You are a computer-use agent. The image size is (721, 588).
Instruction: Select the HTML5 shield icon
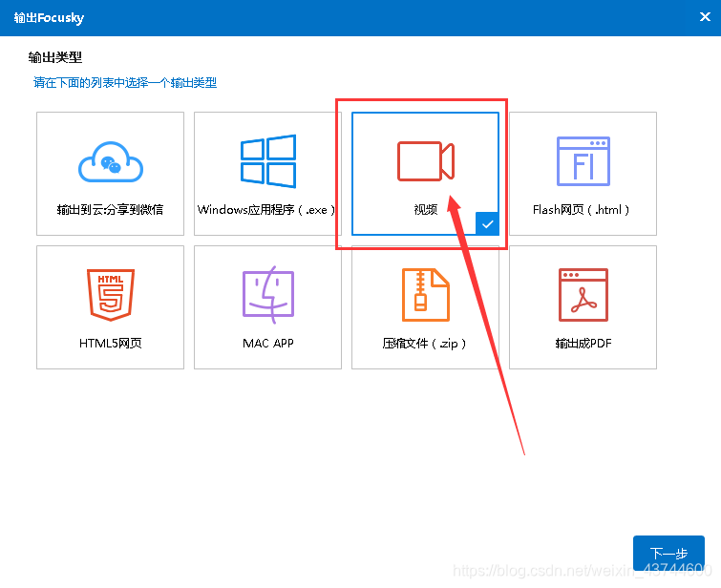(x=111, y=295)
